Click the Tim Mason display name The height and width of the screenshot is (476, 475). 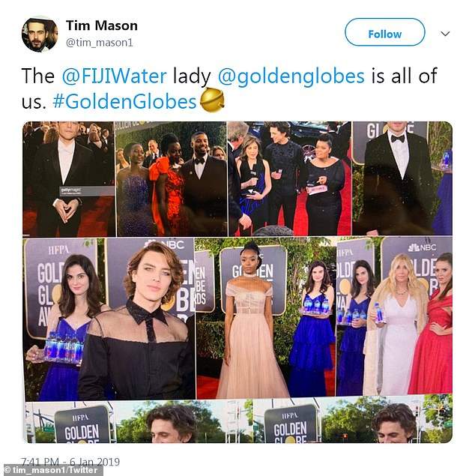101,25
